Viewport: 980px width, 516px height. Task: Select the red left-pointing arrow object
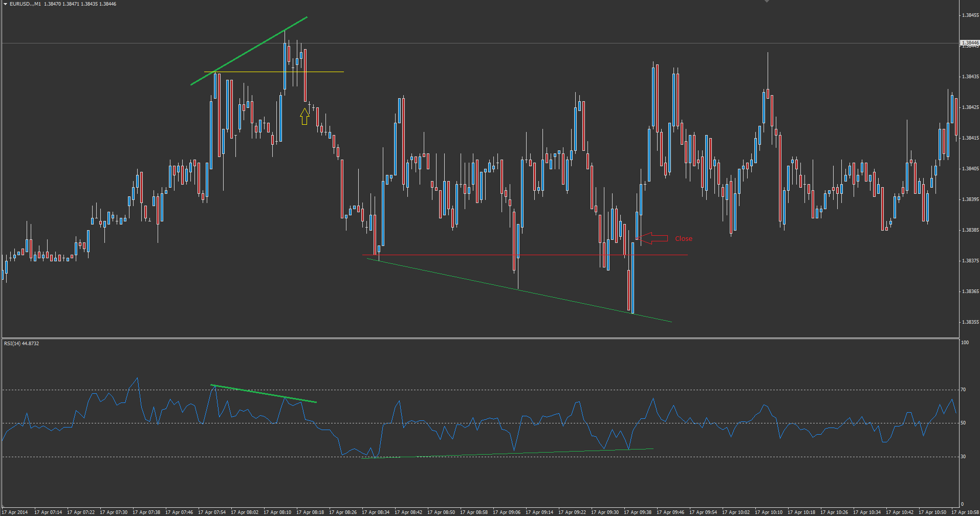pos(654,238)
